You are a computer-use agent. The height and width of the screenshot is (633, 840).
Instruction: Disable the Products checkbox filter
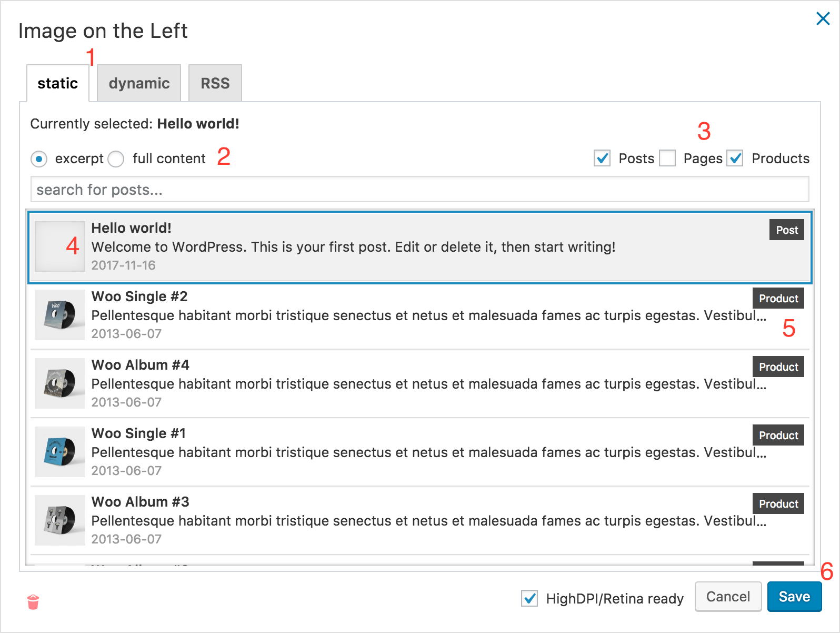[735, 159]
